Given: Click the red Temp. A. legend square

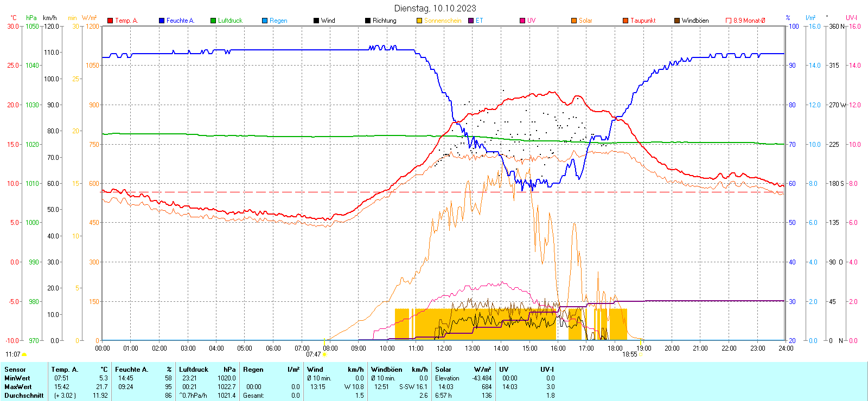Looking at the screenshot, I should coord(110,21).
